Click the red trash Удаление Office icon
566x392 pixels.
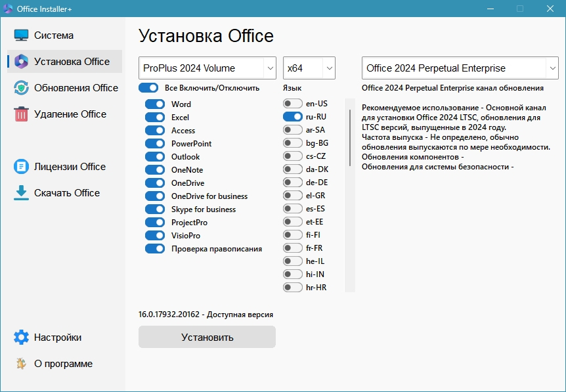point(21,114)
